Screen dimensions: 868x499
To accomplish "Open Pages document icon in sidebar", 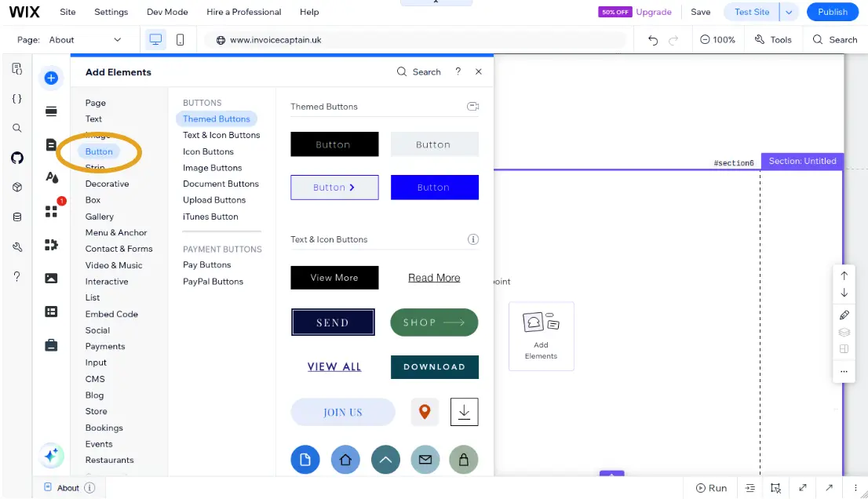I will 52,145.
